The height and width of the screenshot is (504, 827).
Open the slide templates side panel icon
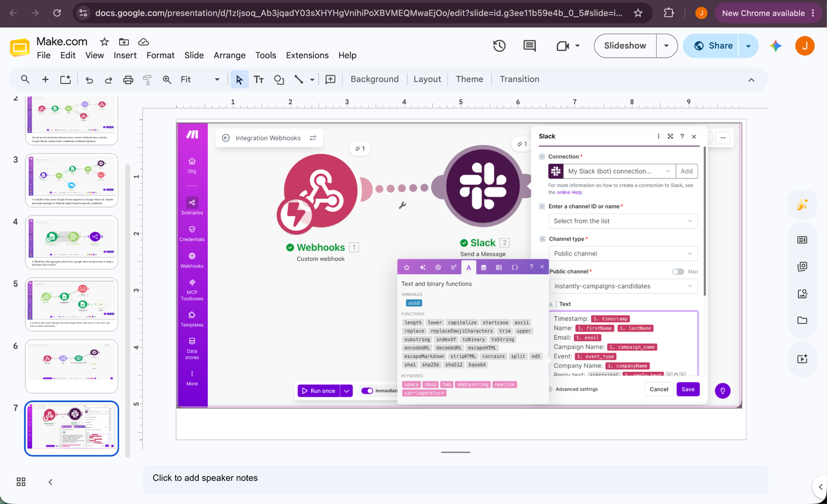coord(802,240)
